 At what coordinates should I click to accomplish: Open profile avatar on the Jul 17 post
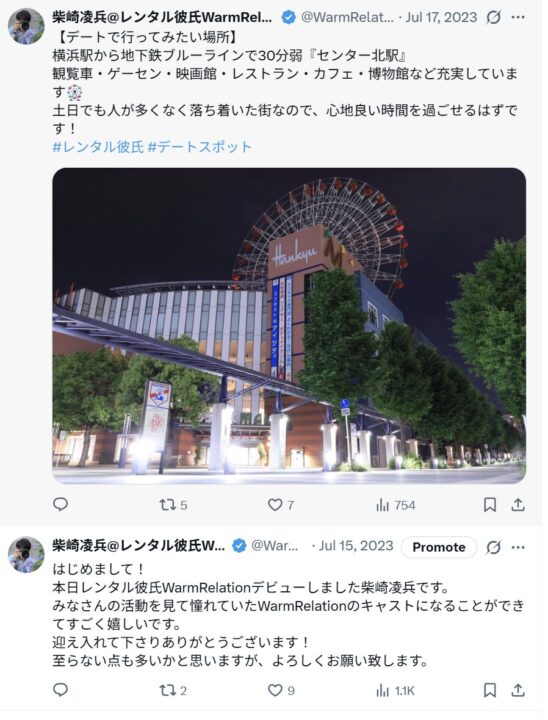[26, 26]
